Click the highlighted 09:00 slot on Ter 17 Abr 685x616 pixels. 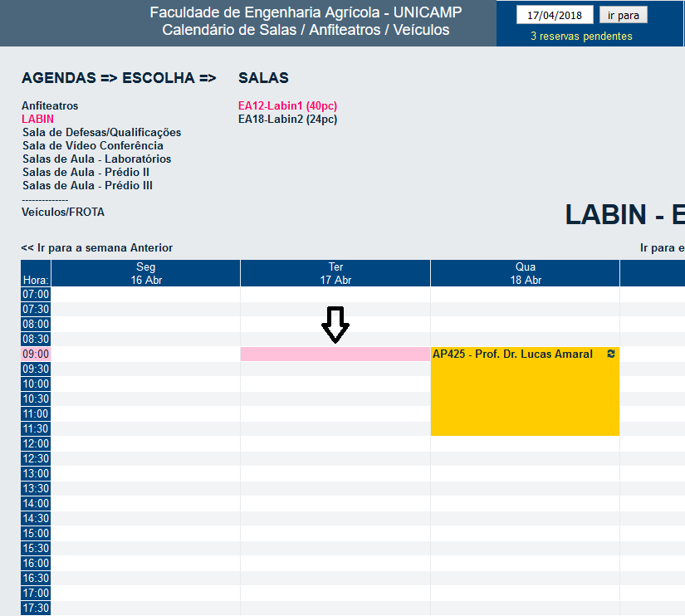tap(335, 354)
